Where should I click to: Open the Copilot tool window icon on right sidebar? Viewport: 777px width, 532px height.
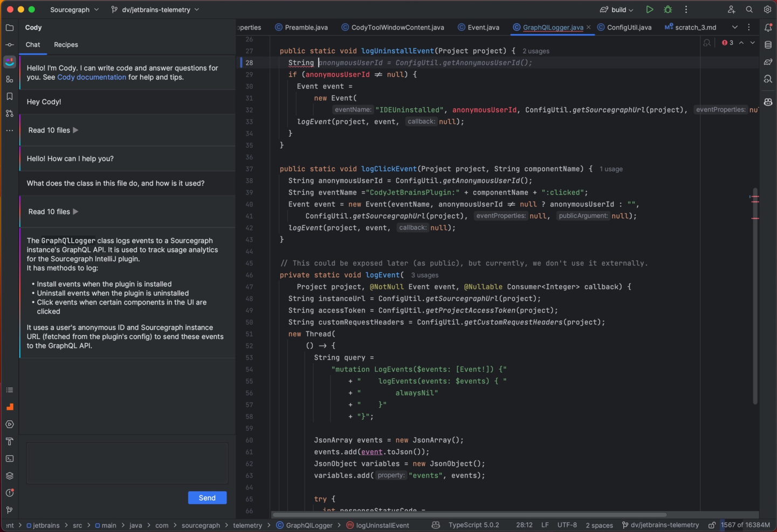tap(768, 102)
